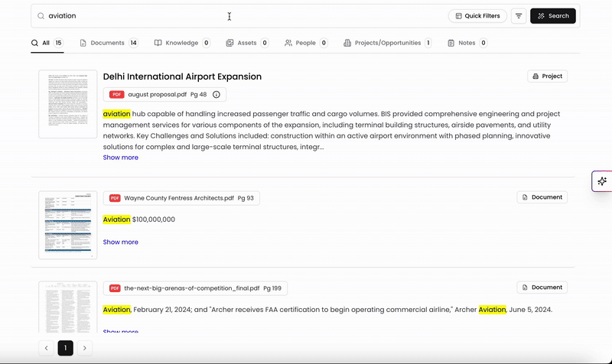The height and width of the screenshot is (364, 612).
Task: Click the "Archer Aviation, June 5, 2024" snippet
Action: [503, 310]
